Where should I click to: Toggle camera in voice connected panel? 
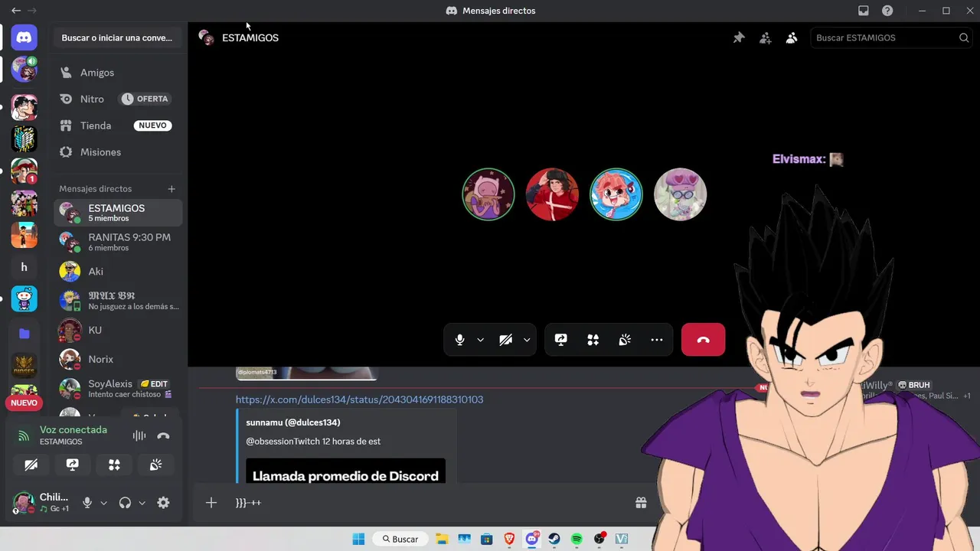[x=31, y=465]
